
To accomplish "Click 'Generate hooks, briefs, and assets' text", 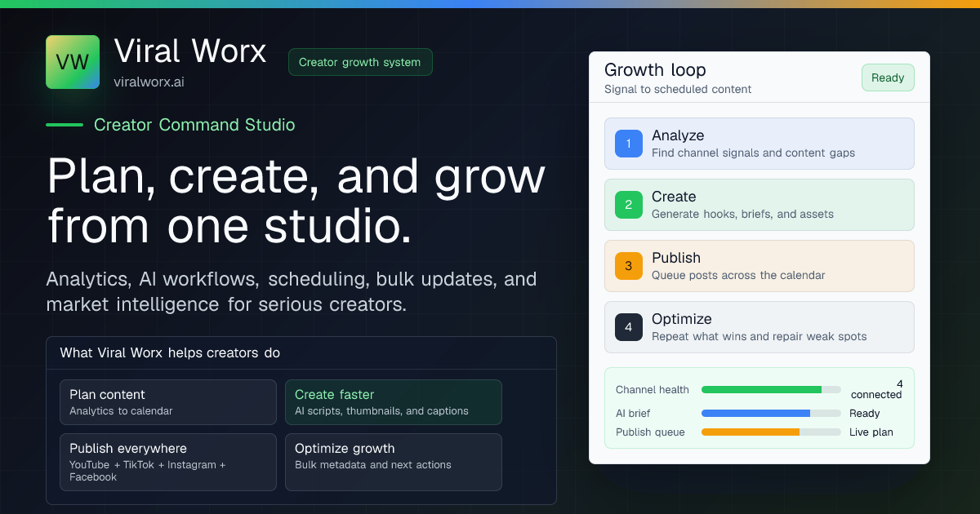I will (742, 214).
